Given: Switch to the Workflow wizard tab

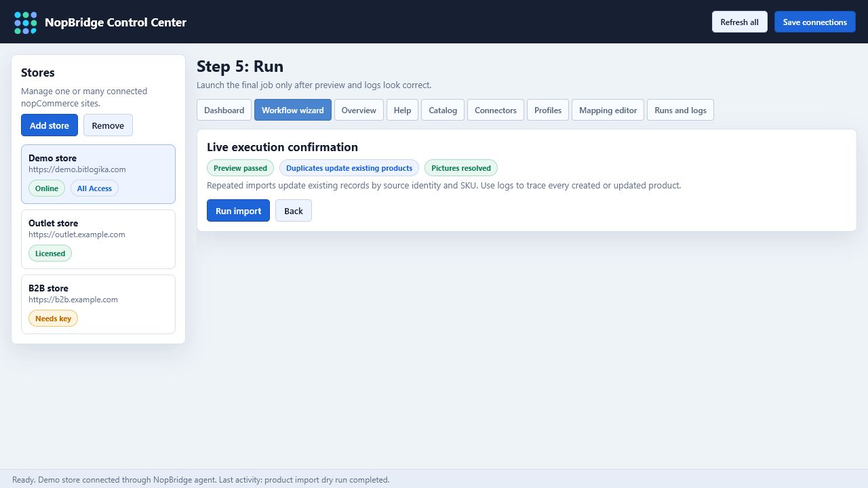Looking at the screenshot, I should pyautogui.click(x=293, y=110).
